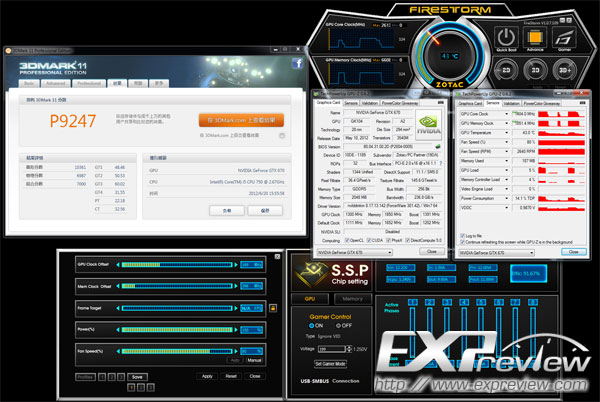This screenshot has height=402, width=600.
Task: Select Gamer Control ON radio button
Action: point(311,326)
